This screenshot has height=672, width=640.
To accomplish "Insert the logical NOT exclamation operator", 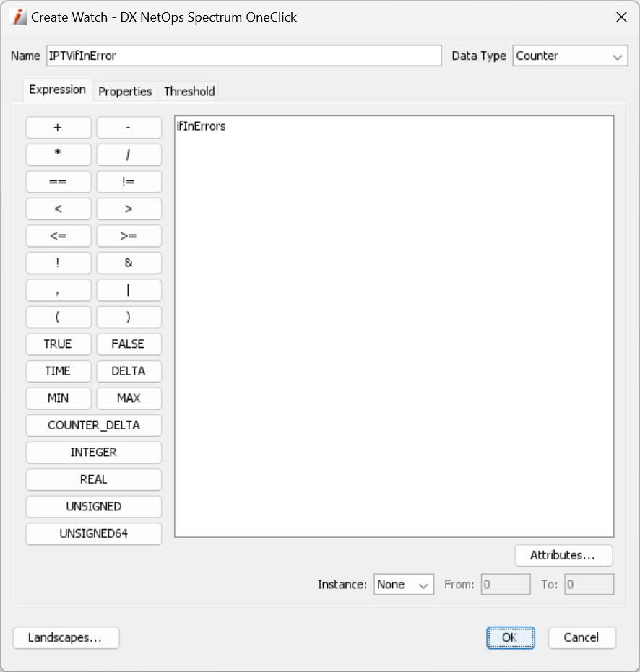I will point(59,263).
